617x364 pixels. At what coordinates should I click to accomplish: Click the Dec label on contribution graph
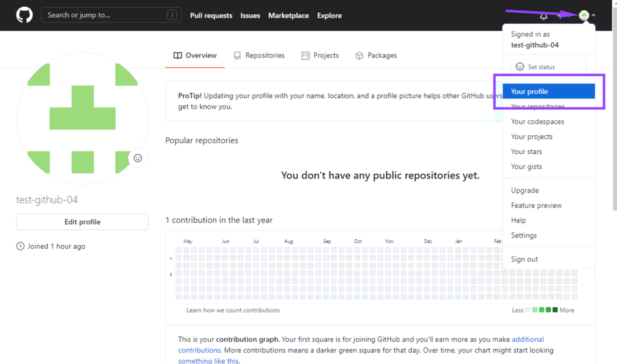tap(428, 241)
